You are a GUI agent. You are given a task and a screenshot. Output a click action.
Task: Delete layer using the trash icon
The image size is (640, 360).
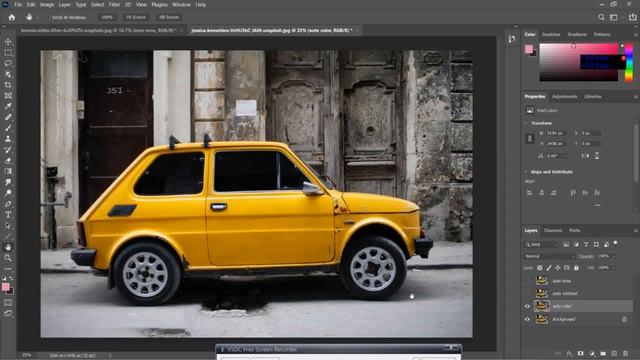pos(626,353)
